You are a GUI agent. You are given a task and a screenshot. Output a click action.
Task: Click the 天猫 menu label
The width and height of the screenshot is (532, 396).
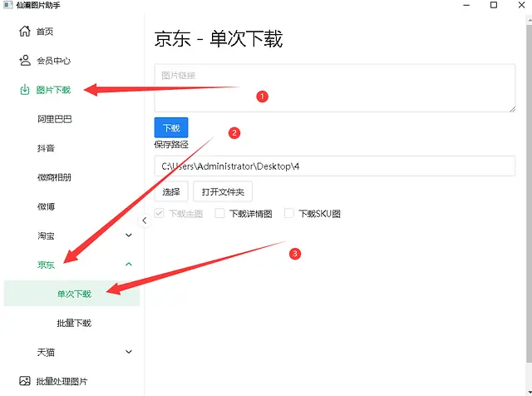pyautogui.click(x=46, y=352)
